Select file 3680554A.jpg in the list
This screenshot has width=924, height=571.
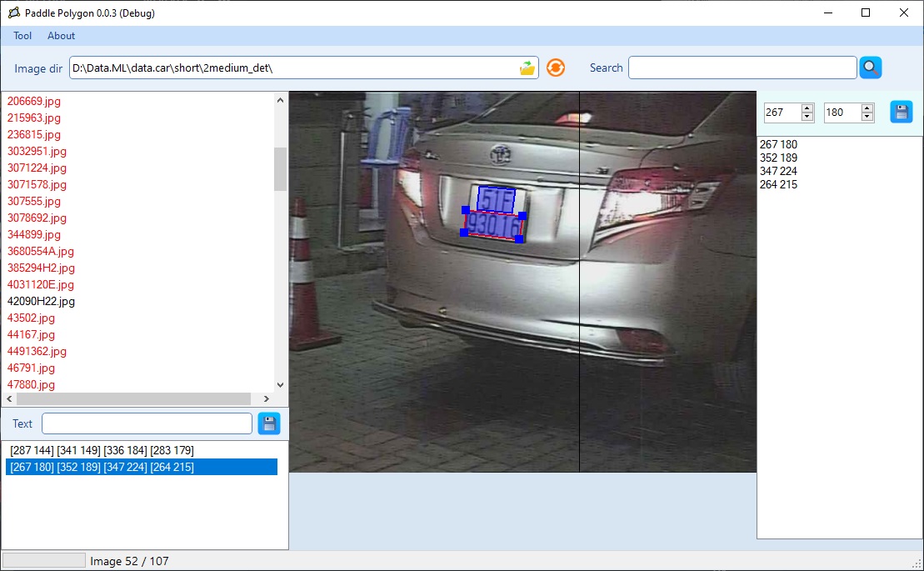[x=41, y=251]
